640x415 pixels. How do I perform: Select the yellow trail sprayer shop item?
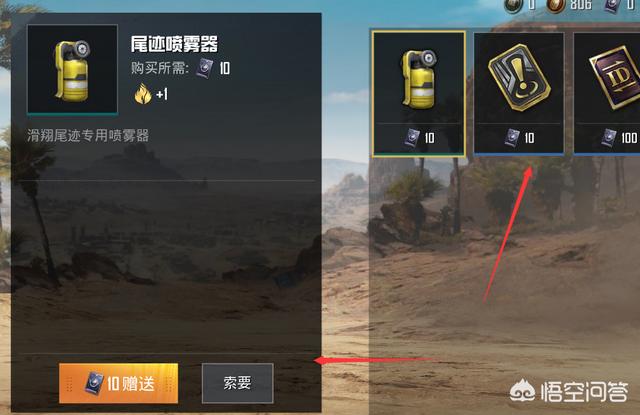point(419,93)
